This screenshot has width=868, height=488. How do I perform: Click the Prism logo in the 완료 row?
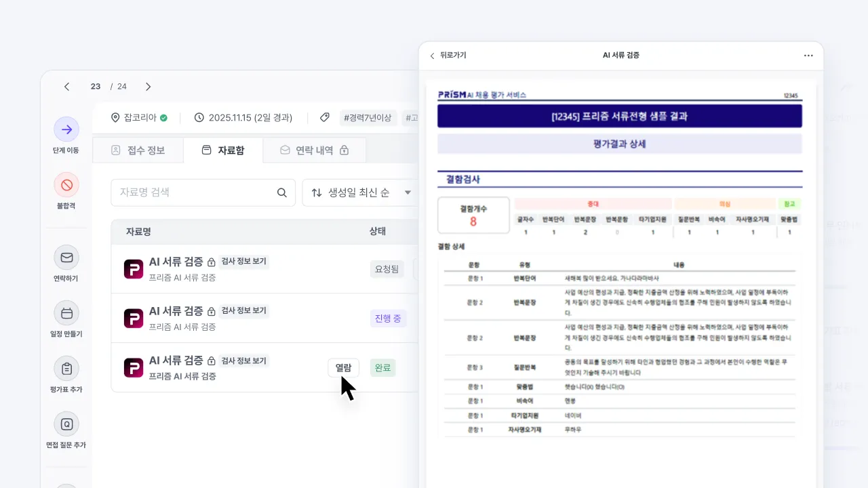134,368
